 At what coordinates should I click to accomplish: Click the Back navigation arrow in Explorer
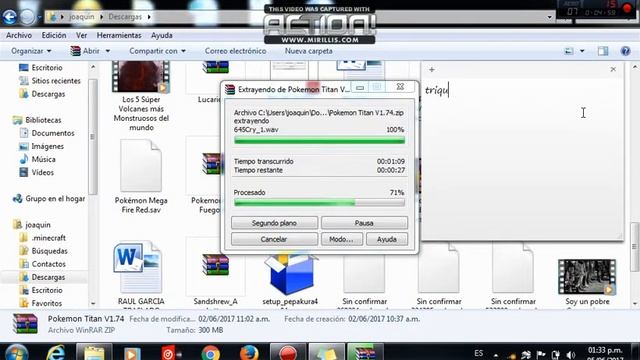[x=9, y=17]
